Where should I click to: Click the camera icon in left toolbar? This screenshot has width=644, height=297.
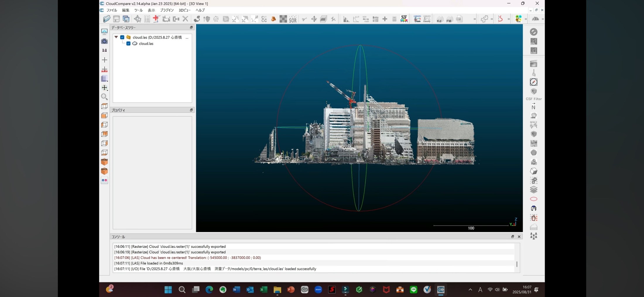click(x=105, y=41)
